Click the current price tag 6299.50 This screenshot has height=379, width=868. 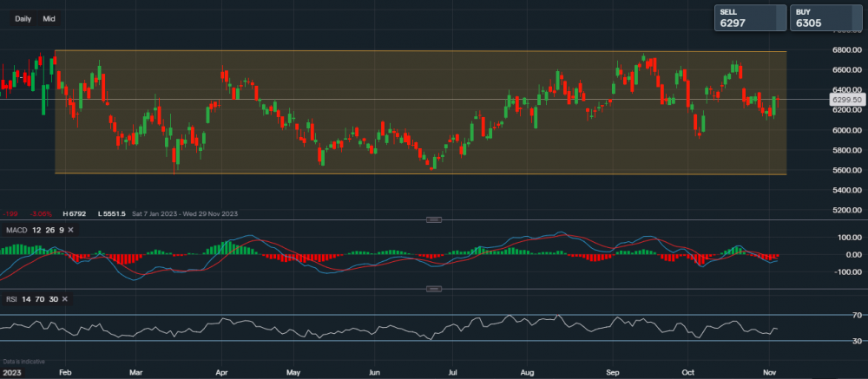pos(845,100)
